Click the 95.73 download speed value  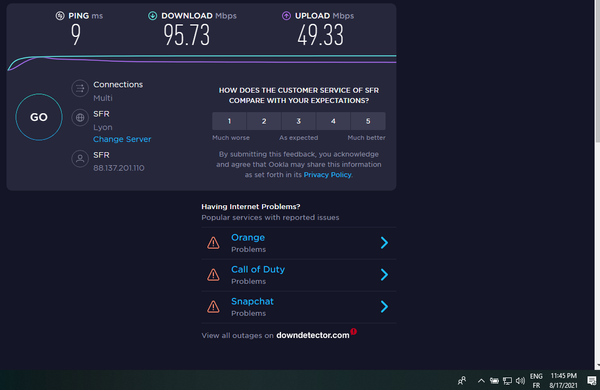187,35
